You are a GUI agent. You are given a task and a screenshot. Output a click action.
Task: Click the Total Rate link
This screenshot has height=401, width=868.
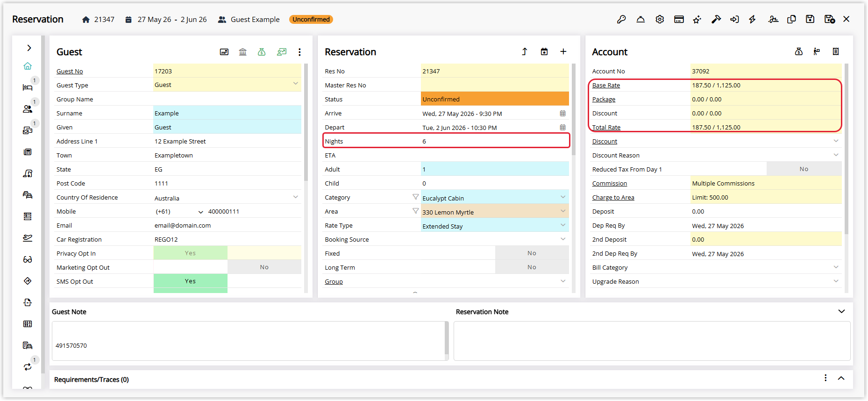(x=606, y=127)
